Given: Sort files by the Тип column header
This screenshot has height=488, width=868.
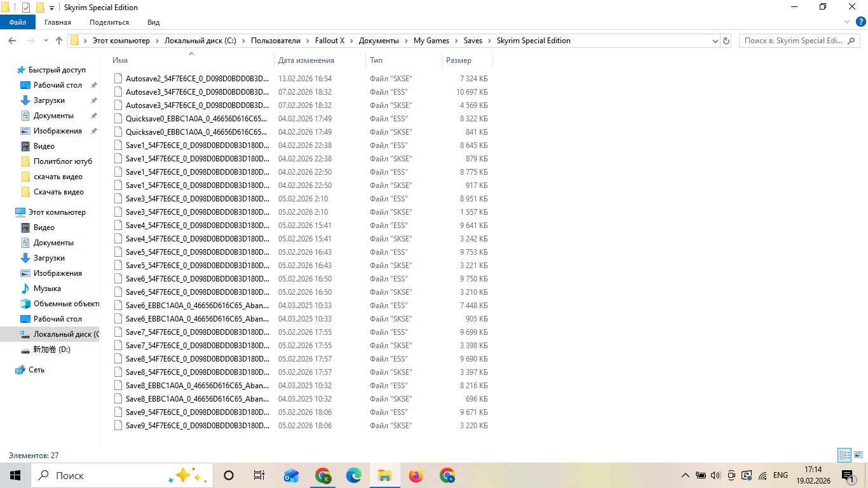Looking at the screenshot, I should tap(403, 60).
